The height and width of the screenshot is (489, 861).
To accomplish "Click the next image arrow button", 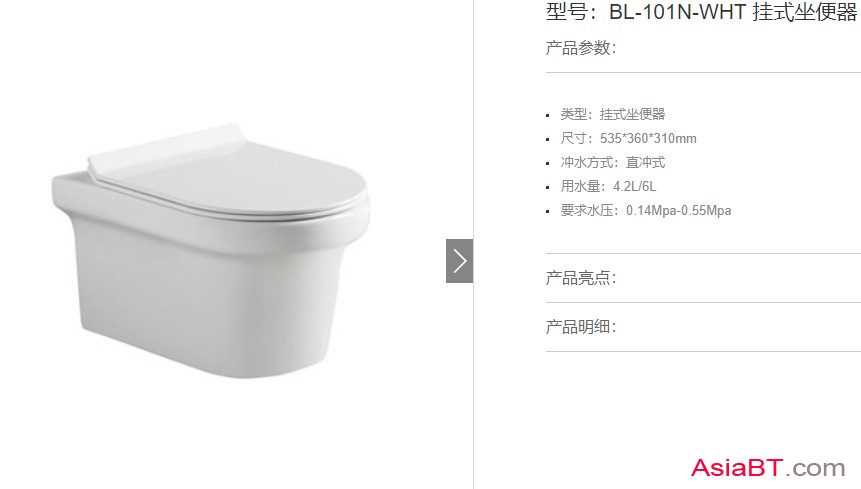I will 459,261.
